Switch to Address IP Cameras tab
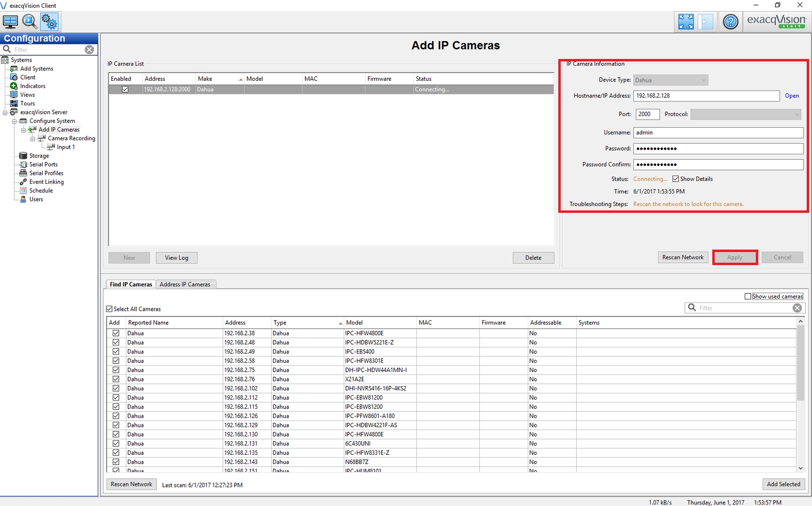This screenshot has width=812, height=506. tap(185, 284)
